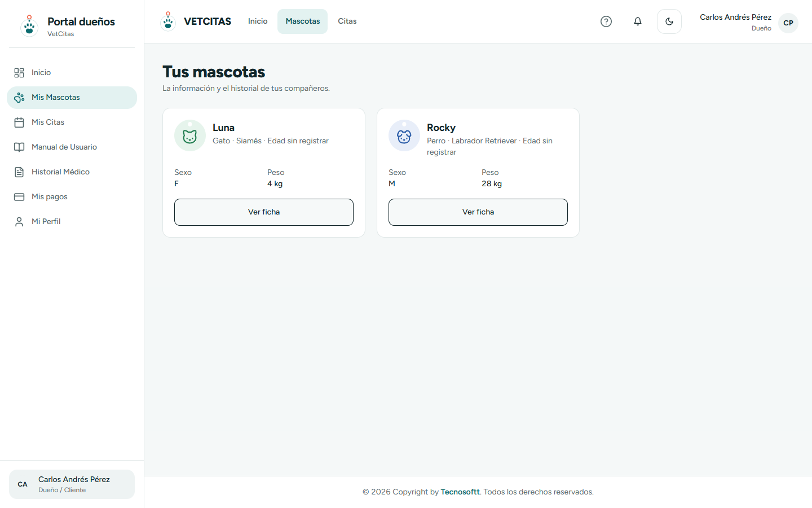Click the 'Tus mascotas' page title
This screenshot has width=812, height=508.
pos(214,72)
